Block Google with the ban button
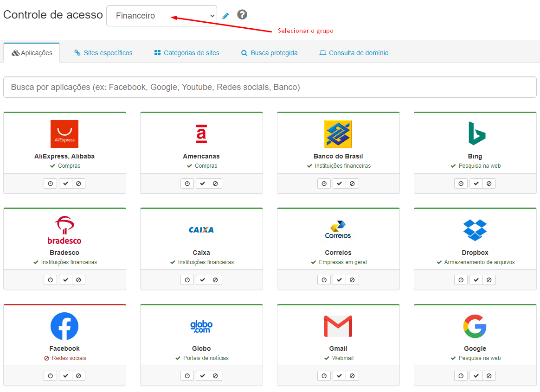The height and width of the screenshot is (392, 540). click(x=489, y=376)
